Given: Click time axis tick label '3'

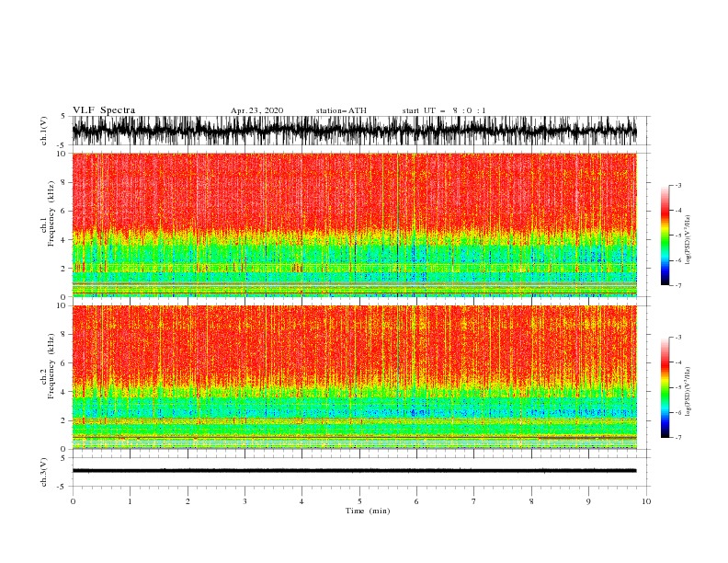Looking at the screenshot, I should [x=245, y=501].
